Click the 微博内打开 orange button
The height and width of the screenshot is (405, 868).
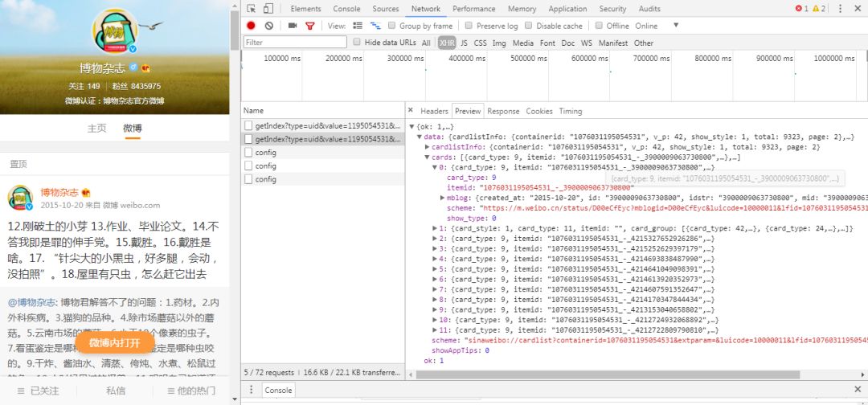point(115,343)
